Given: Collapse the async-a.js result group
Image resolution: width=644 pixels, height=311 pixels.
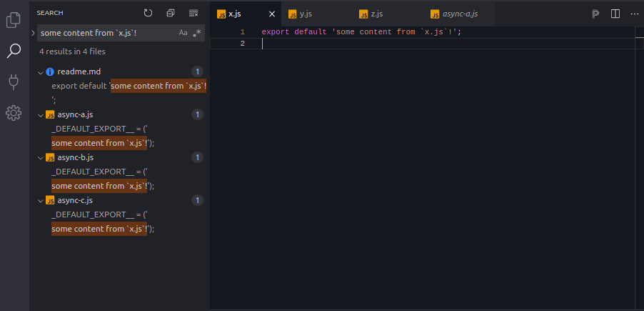Looking at the screenshot, I should 41,114.
